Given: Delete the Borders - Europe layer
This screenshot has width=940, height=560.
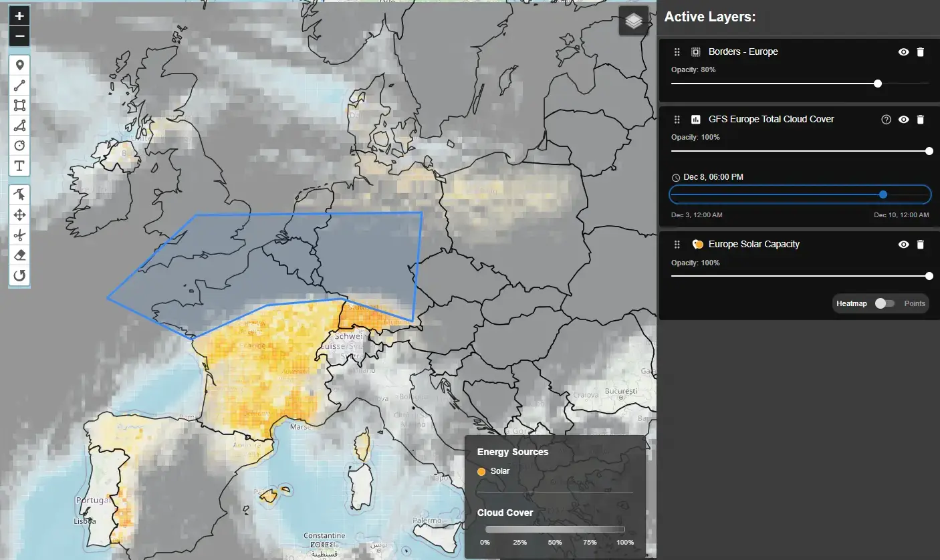Looking at the screenshot, I should [x=920, y=52].
